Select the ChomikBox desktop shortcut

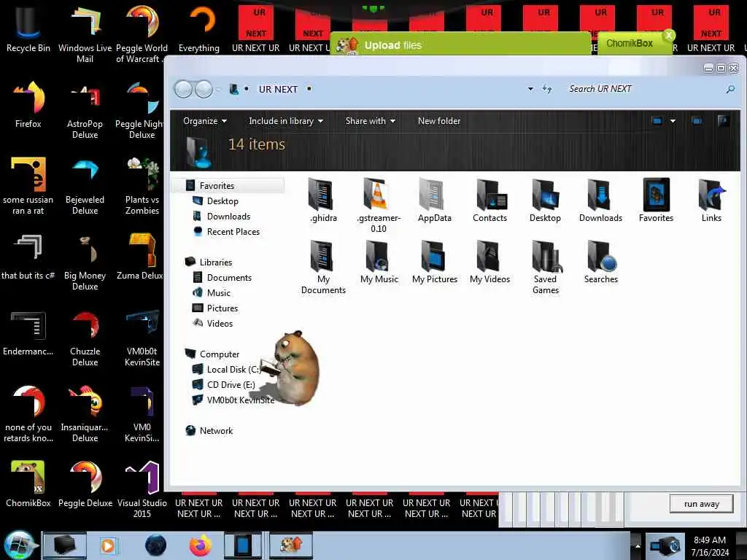pyautogui.click(x=28, y=483)
